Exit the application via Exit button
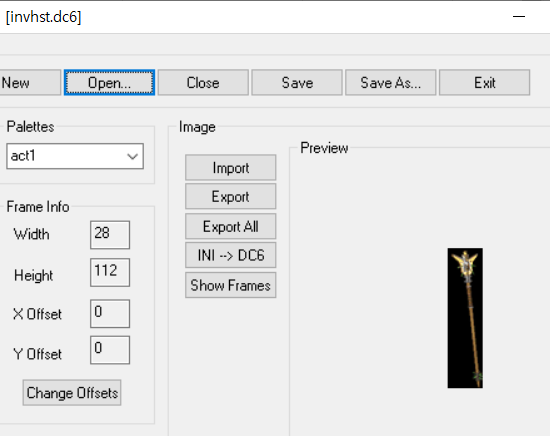550x436 pixels. coord(484,82)
